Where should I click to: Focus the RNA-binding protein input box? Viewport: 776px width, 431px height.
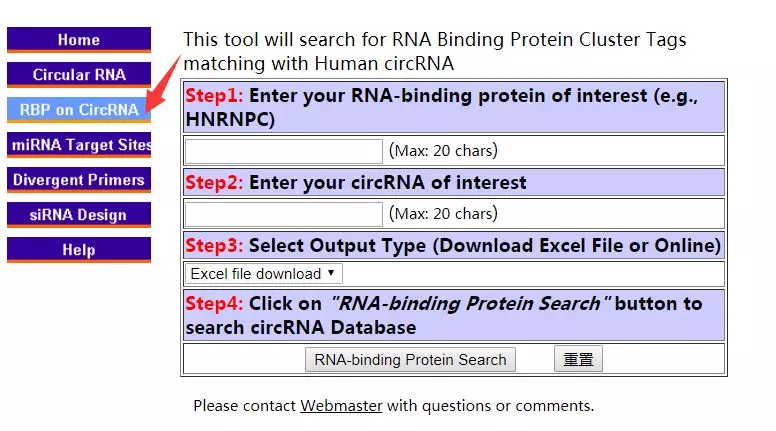point(284,151)
